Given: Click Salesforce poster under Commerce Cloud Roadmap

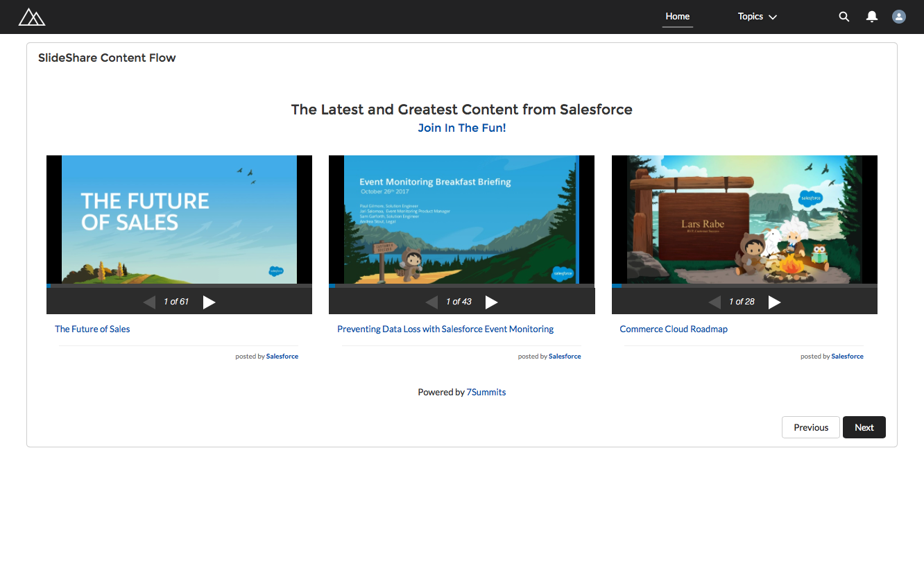Looking at the screenshot, I should [847, 357].
